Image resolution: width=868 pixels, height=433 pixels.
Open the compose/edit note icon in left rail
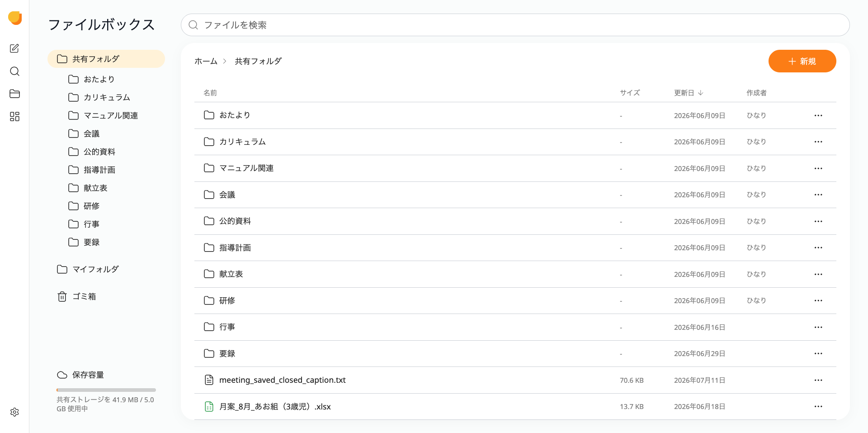(x=14, y=48)
